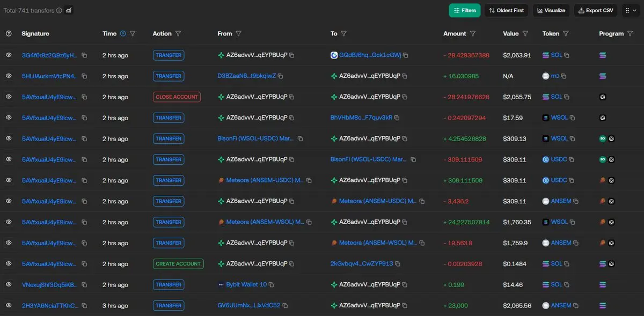This screenshot has width=644, height=316.
Task: Click the program icon in the $2,063.91 row
Action: 603,55
